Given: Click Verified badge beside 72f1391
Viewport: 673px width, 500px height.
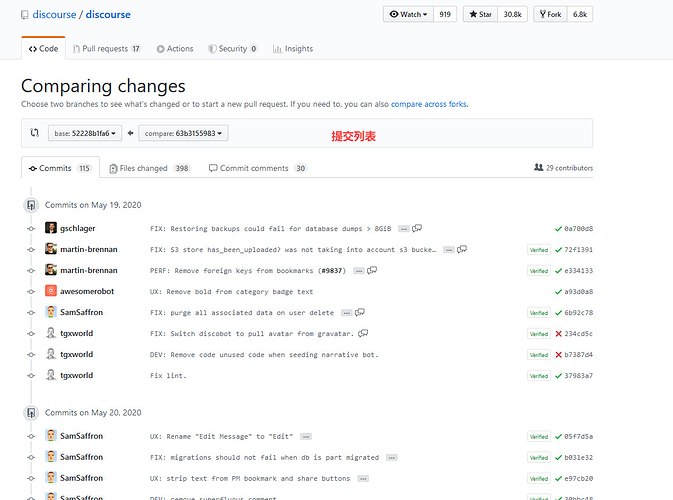Looking at the screenshot, I should 539,250.
